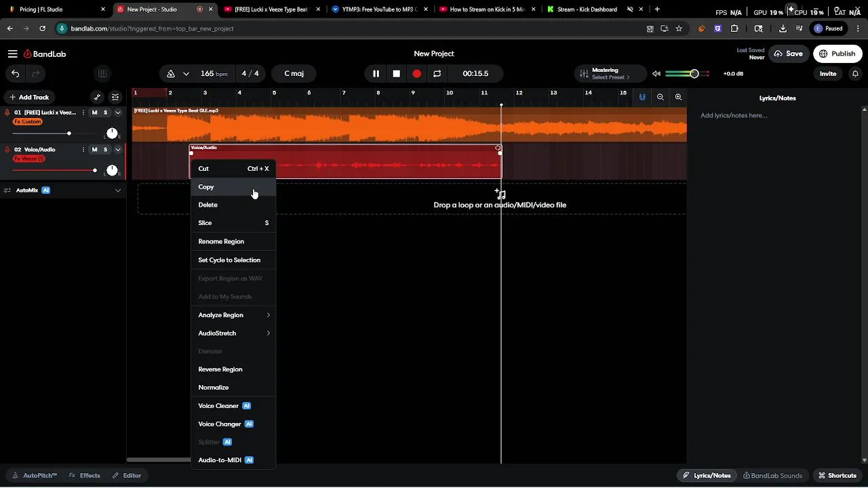Click the BandLab logo
The width and height of the screenshot is (868, 488).
[x=45, y=54]
